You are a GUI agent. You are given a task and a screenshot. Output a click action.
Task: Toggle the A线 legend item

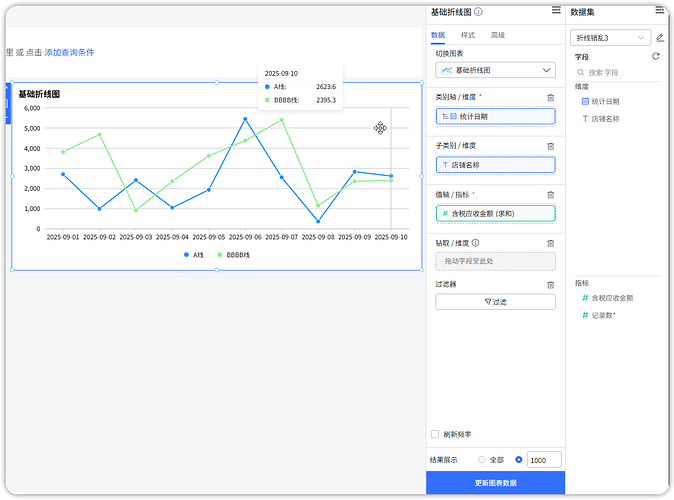[x=193, y=255]
